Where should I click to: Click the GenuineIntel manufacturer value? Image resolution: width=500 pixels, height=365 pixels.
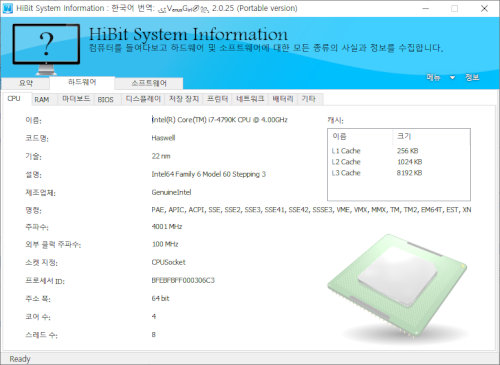tap(171, 192)
